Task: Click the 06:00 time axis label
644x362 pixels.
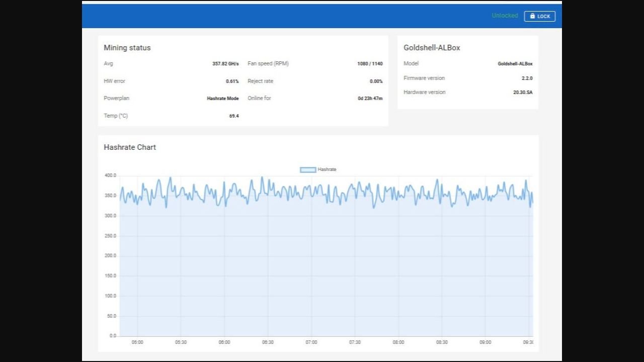Action: coord(224,342)
